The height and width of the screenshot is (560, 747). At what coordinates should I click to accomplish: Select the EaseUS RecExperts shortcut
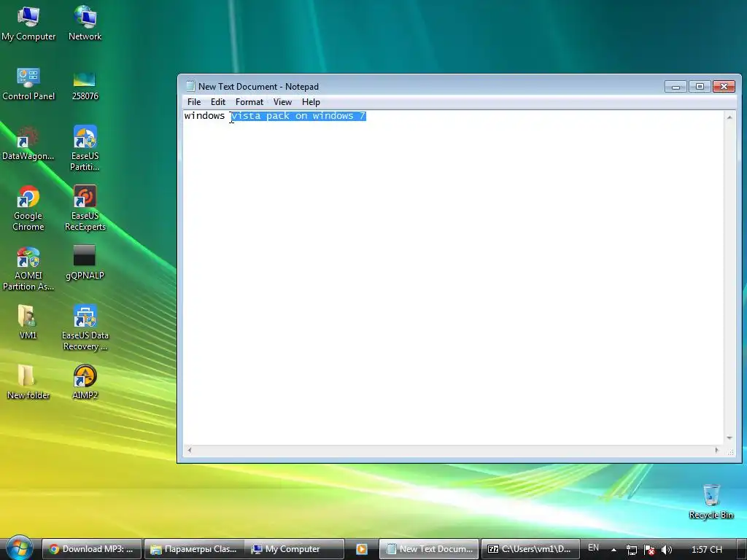(85, 208)
